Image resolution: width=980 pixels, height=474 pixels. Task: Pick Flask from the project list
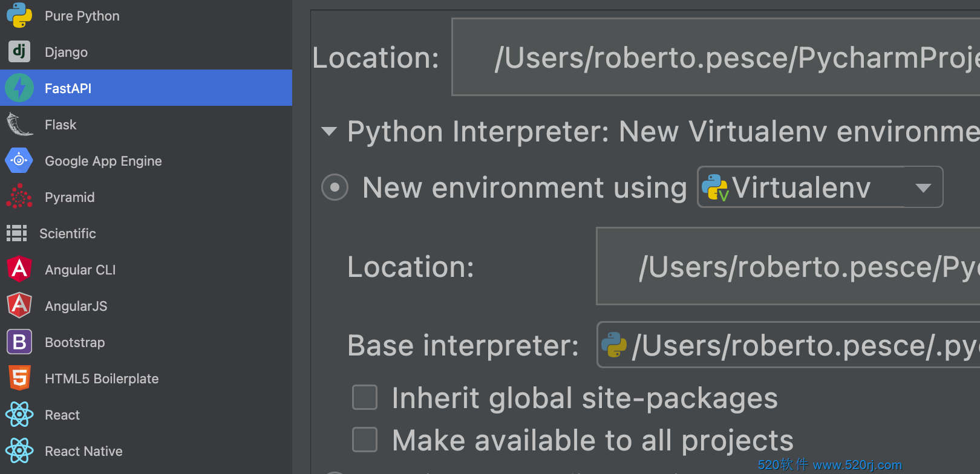pyautogui.click(x=146, y=125)
